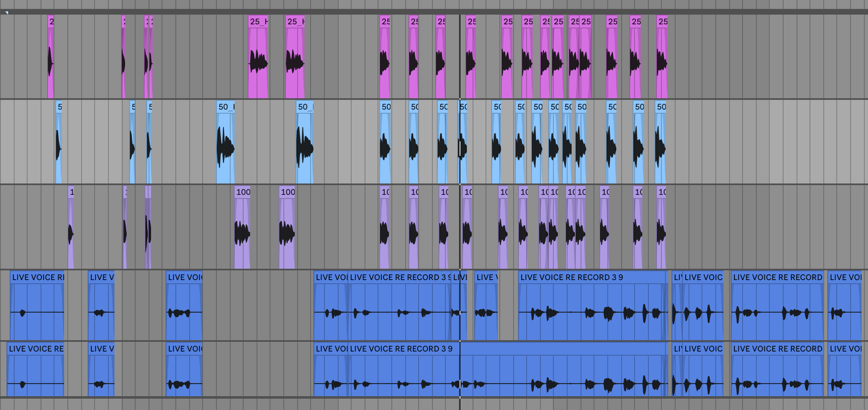Click the playhead line in the bottom empty area
The image size is (868, 410).
[x=460, y=404]
